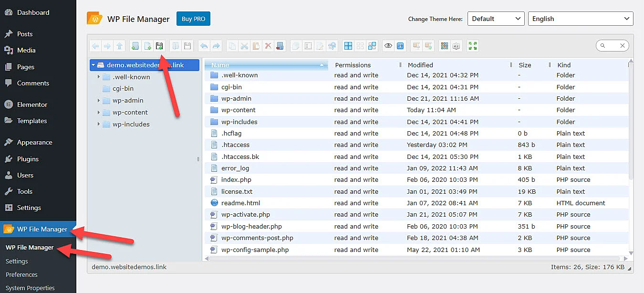Select the readme.html file row
The height and width of the screenshot is (293, 644).
click(416, 203)
